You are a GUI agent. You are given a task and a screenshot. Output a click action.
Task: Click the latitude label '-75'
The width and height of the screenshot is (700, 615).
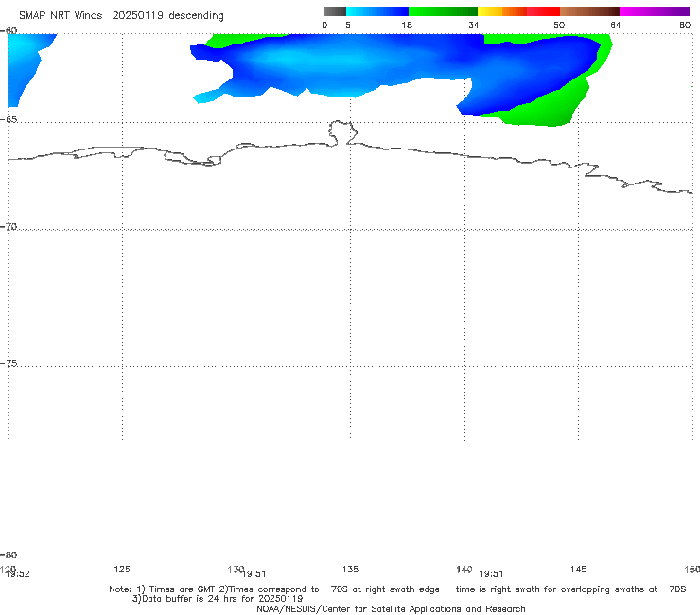[x=9, y=364]
